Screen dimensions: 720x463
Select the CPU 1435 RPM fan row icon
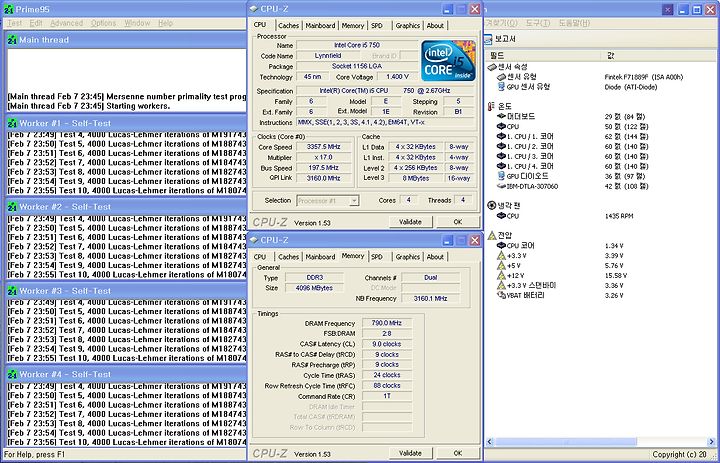[x=501, y=216]
